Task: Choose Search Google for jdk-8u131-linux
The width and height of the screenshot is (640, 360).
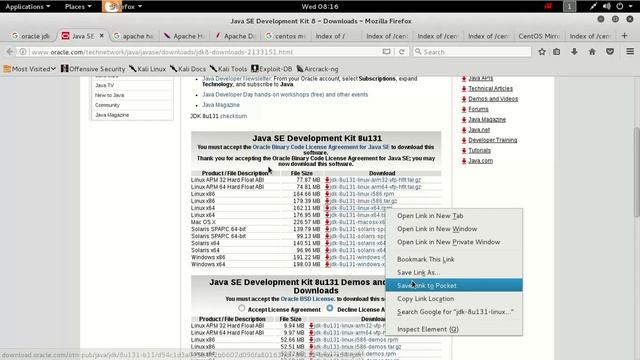Action: pos(454,311)
